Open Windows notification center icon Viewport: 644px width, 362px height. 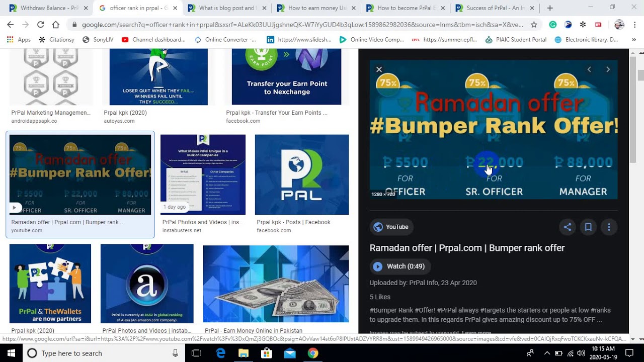click(629, 353)
